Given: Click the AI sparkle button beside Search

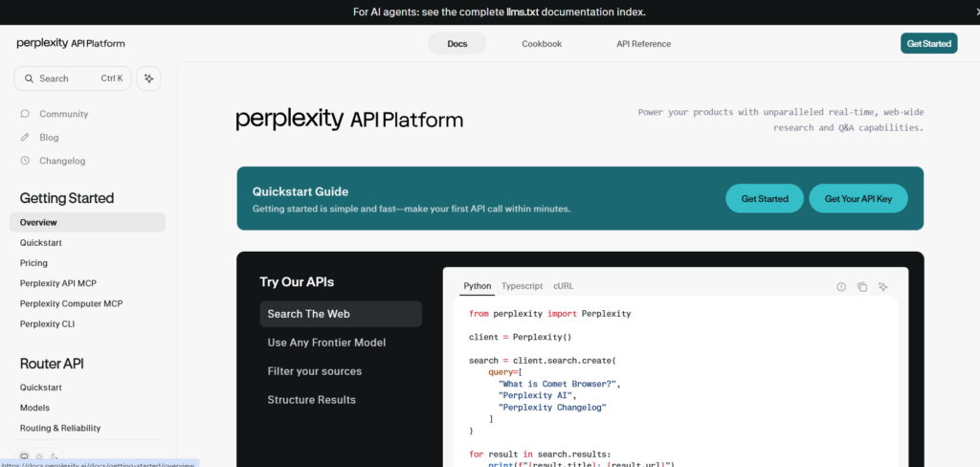Looking at the screenshot, I should [x=148, y=78].
